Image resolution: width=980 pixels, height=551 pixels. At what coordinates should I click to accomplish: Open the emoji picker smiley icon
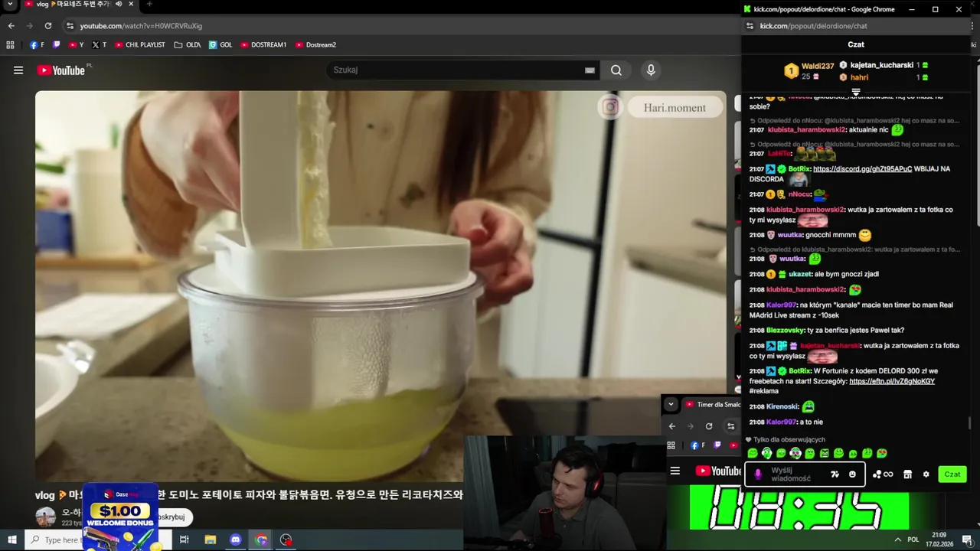coord(852,474)
